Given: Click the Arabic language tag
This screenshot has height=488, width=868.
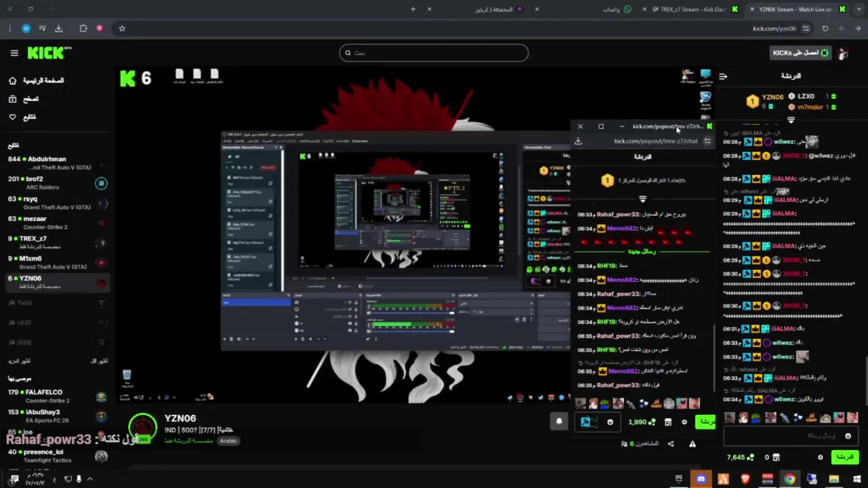Looking at the screenshot, I should tap(229, 441).
